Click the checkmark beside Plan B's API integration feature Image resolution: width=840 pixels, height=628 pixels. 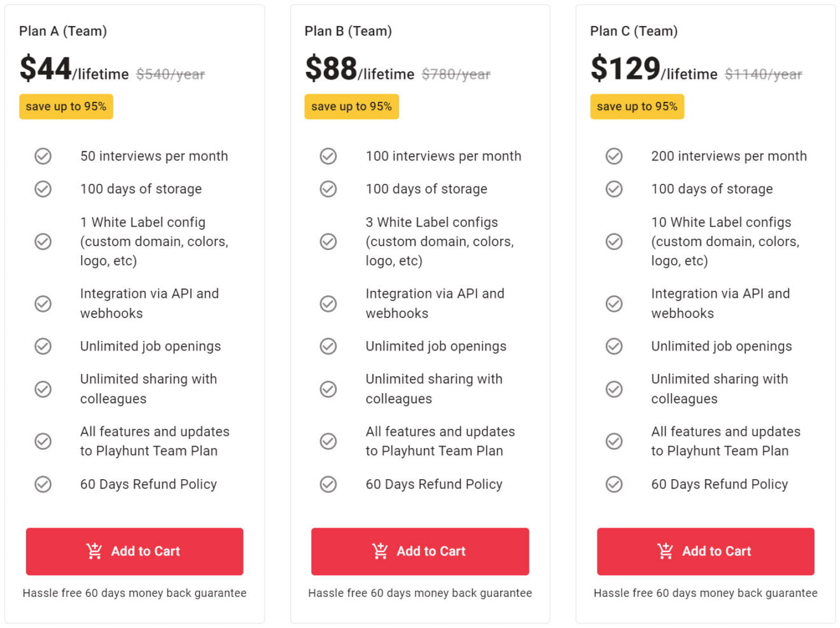coord(328,304)
